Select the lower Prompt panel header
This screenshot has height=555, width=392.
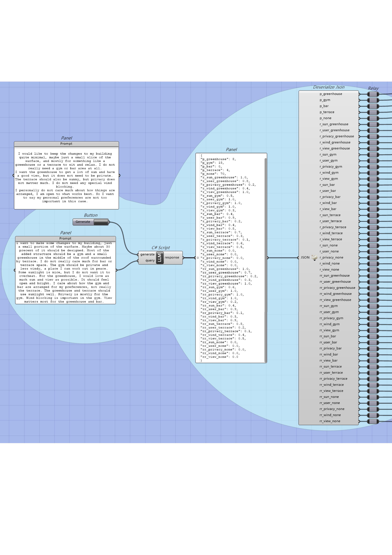(65, 239)
